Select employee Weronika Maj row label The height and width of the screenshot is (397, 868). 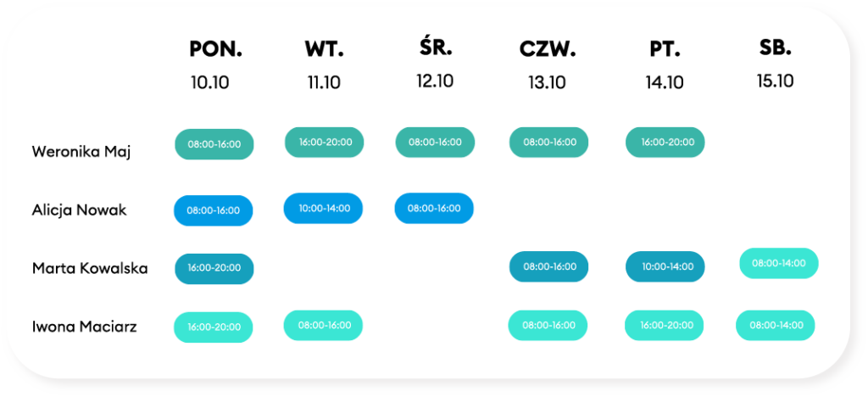81,152
